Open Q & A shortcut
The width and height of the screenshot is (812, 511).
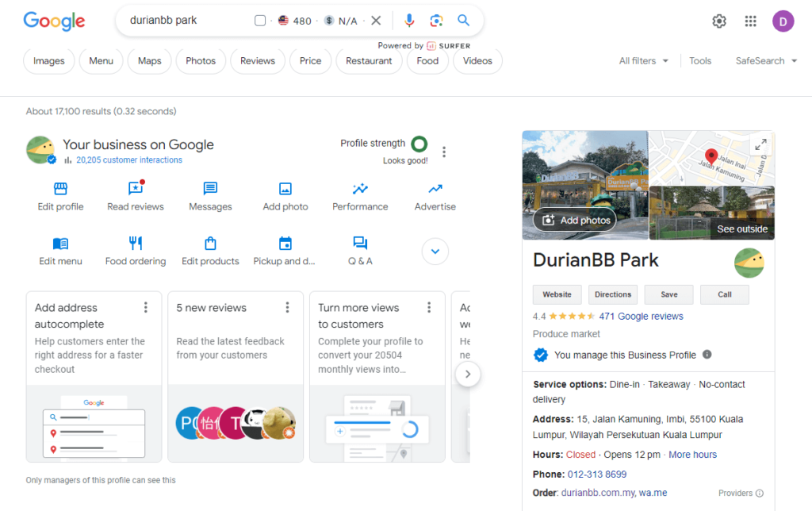360,252
